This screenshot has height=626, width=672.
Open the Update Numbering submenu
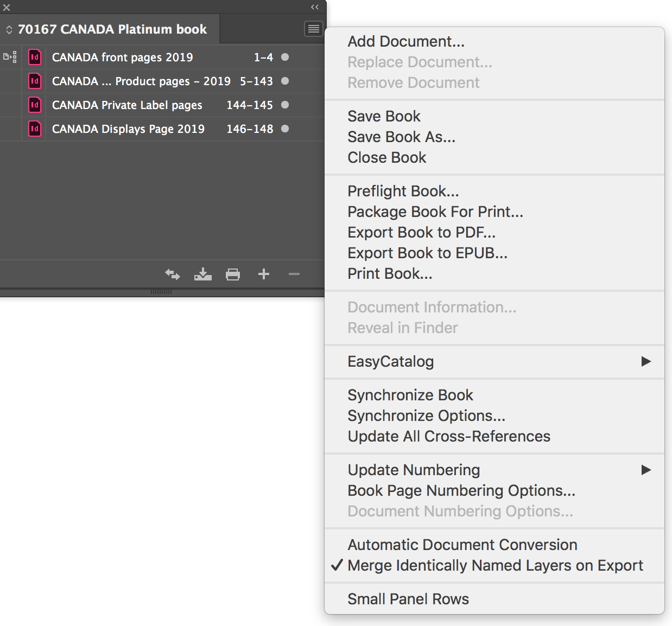tap(414, 470)
